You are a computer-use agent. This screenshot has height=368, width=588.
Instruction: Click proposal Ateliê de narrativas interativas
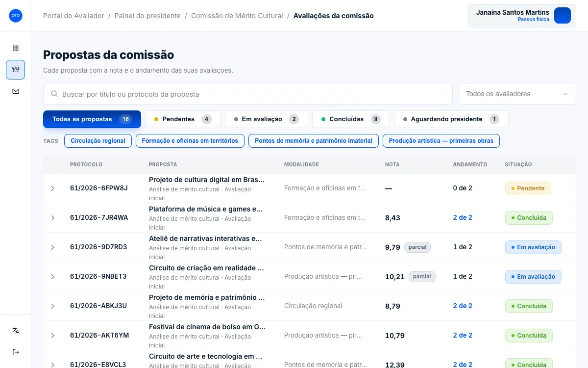pyautogui.click(x=205, y=238)
